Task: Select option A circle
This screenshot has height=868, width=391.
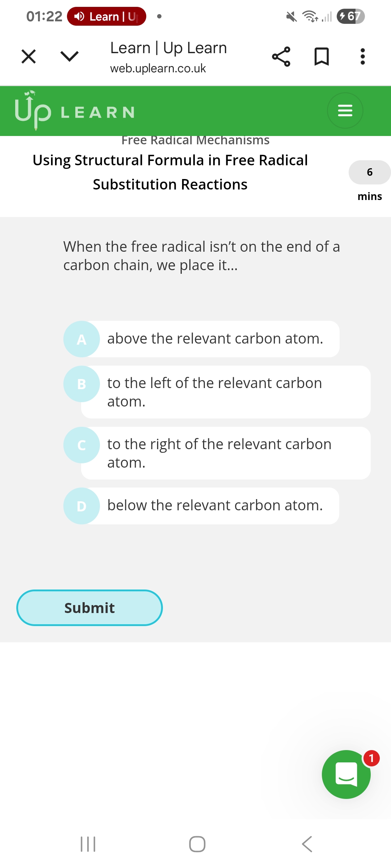Action: point(81,339)
